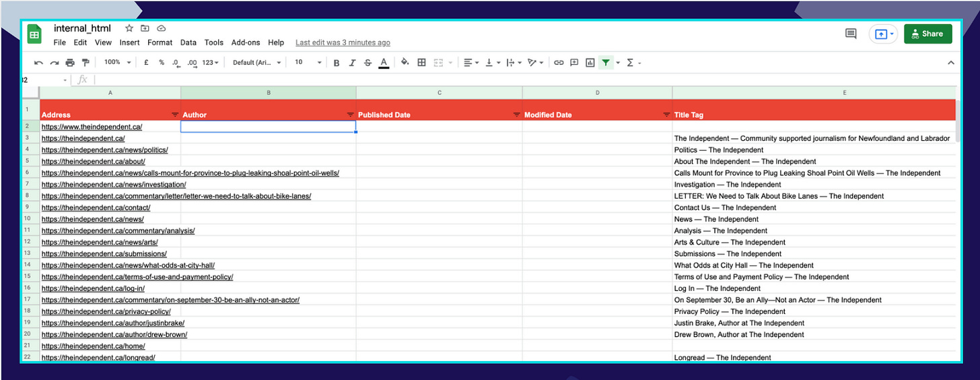Increase decimal places icon
The height and width of the screenshot is (380, 980).
pyautogui.click(x=192, y=63)
